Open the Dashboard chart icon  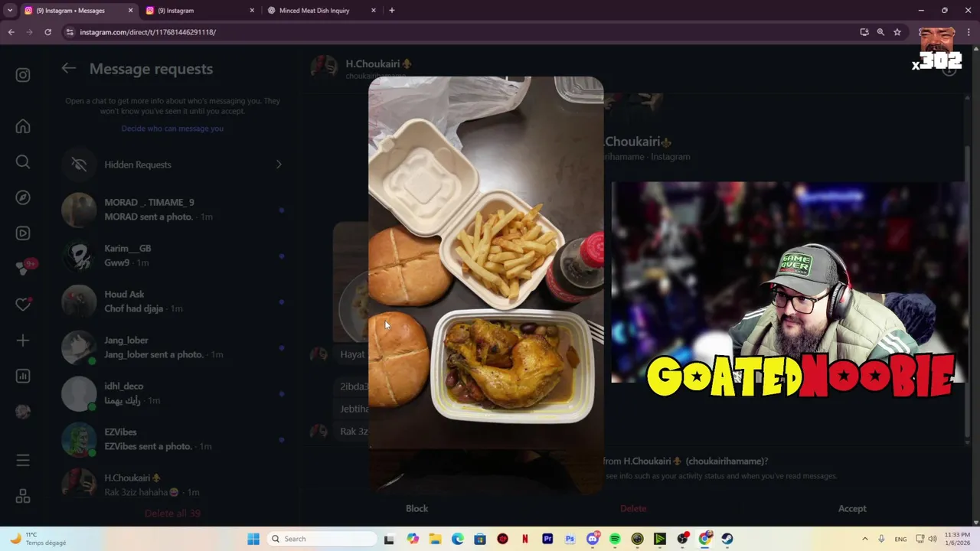click(23, 376)
